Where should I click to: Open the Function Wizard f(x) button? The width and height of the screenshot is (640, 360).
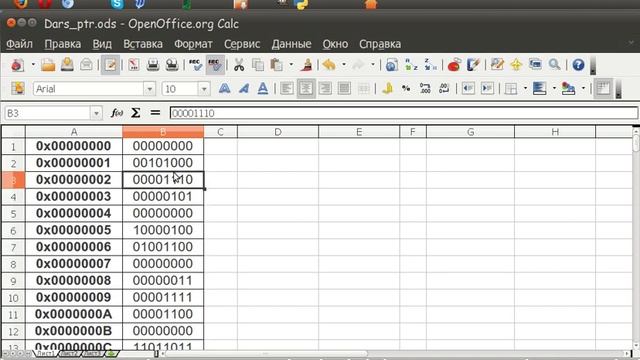pyautogui.click(x=117, y=113)
